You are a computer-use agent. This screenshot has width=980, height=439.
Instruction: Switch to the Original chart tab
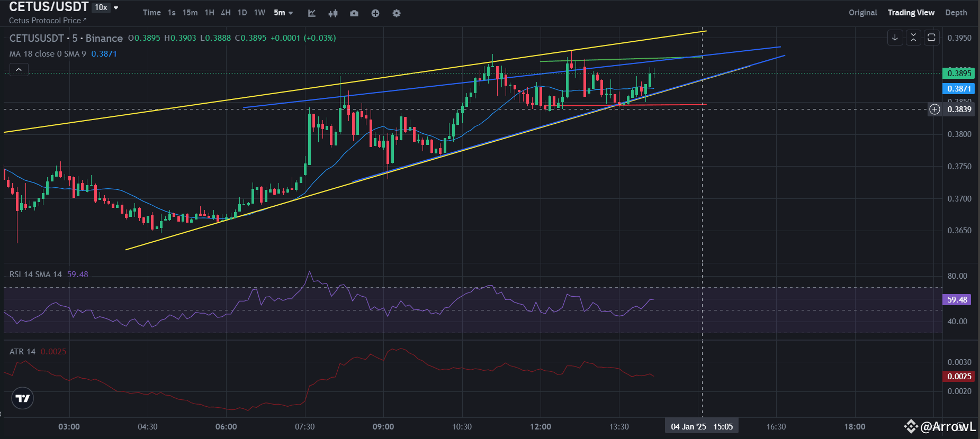[x=863, y=13]
